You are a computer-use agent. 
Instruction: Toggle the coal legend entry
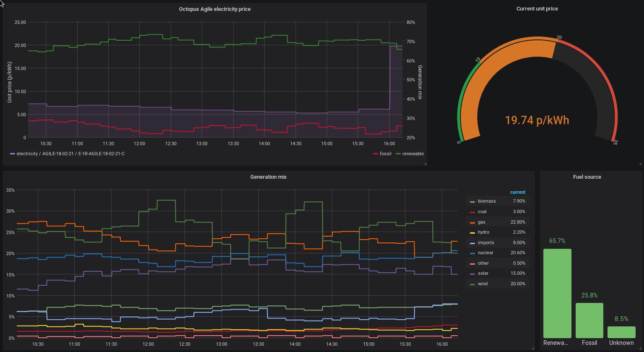(482, 211)
